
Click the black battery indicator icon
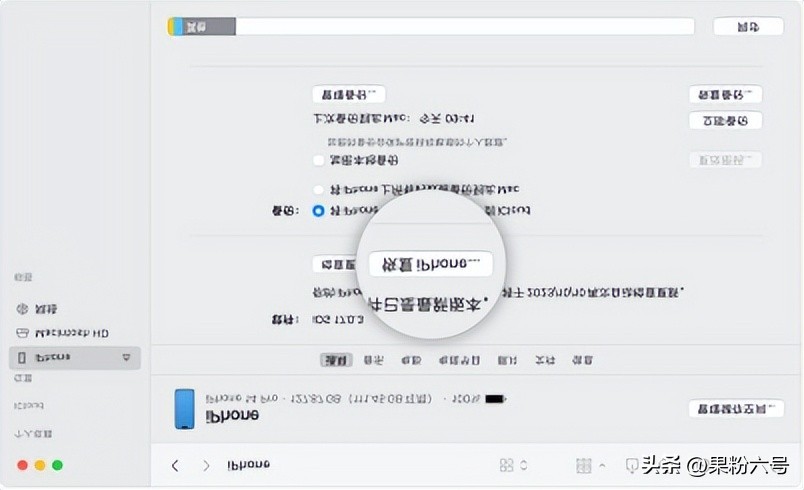pos(495,398)
